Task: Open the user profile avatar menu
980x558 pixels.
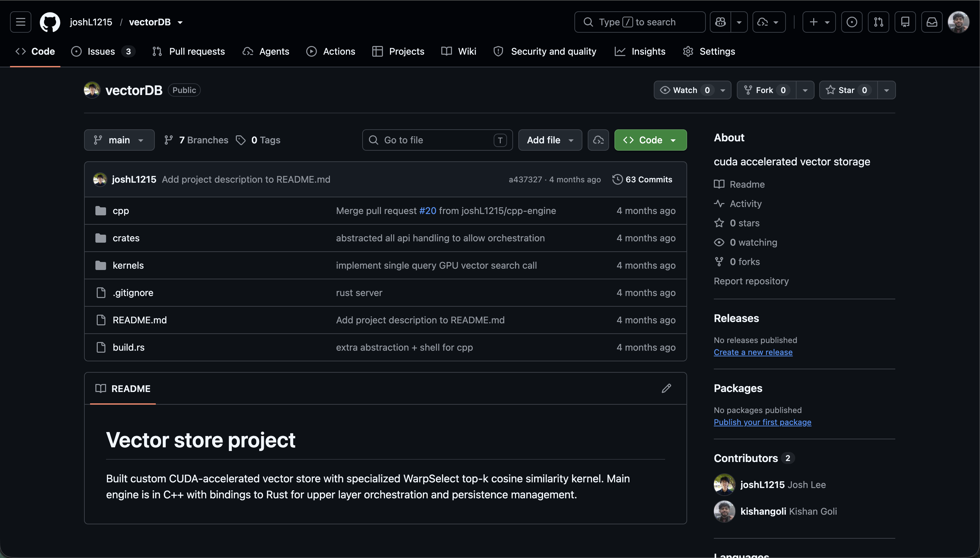Action: pos(958,22)
